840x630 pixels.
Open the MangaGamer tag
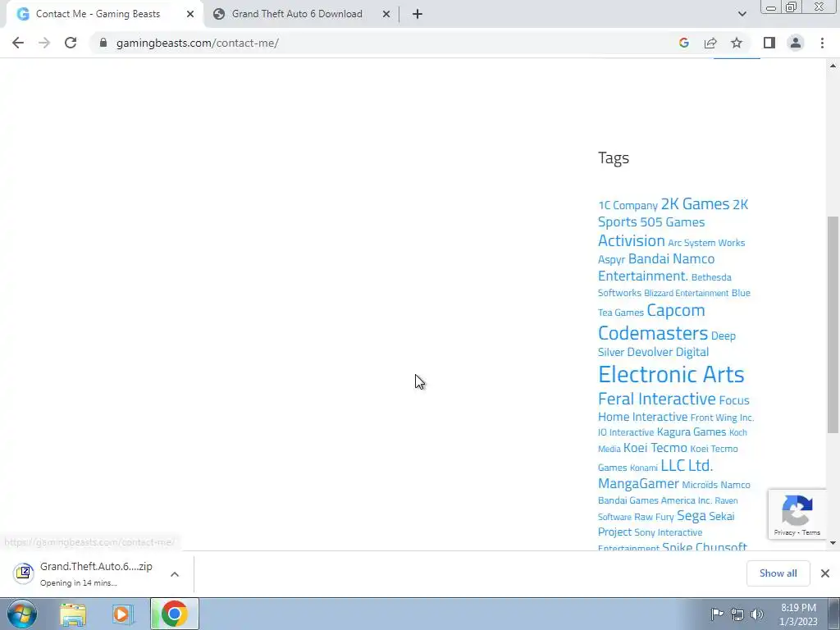[638, 484]
